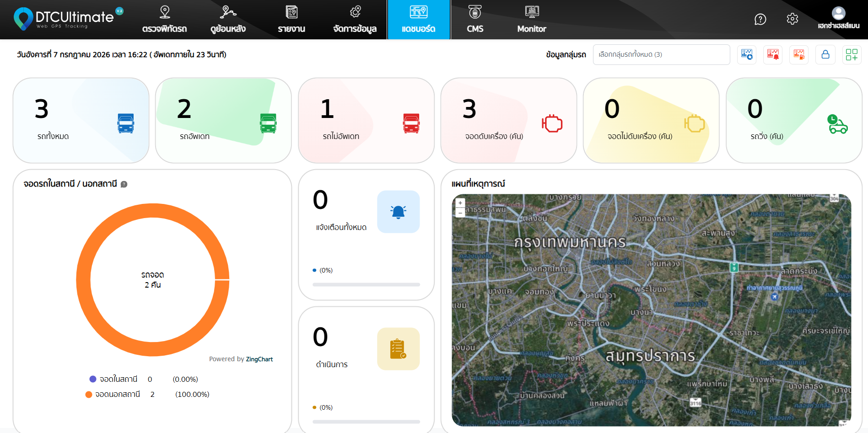Click the help question mark icon
The height and width of the screenshot is (433, 868).
coord(760,19)
